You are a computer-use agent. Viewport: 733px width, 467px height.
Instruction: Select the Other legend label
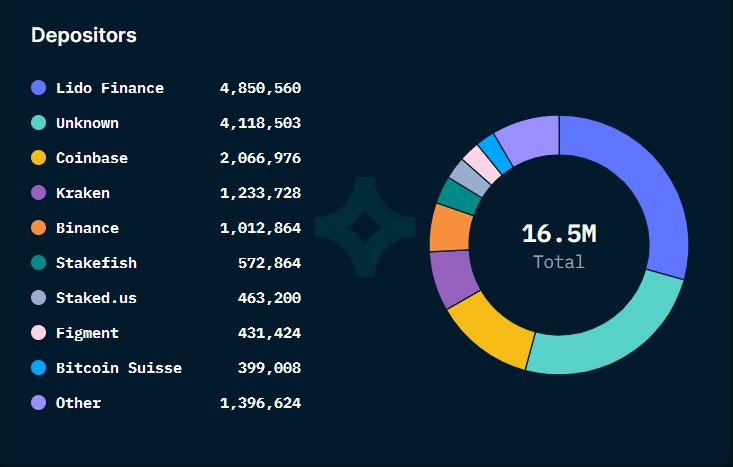tap(79, 403)
